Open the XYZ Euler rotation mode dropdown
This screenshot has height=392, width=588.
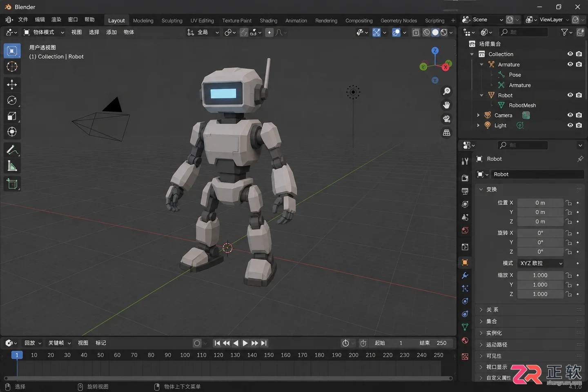click(x=541, y=263)
